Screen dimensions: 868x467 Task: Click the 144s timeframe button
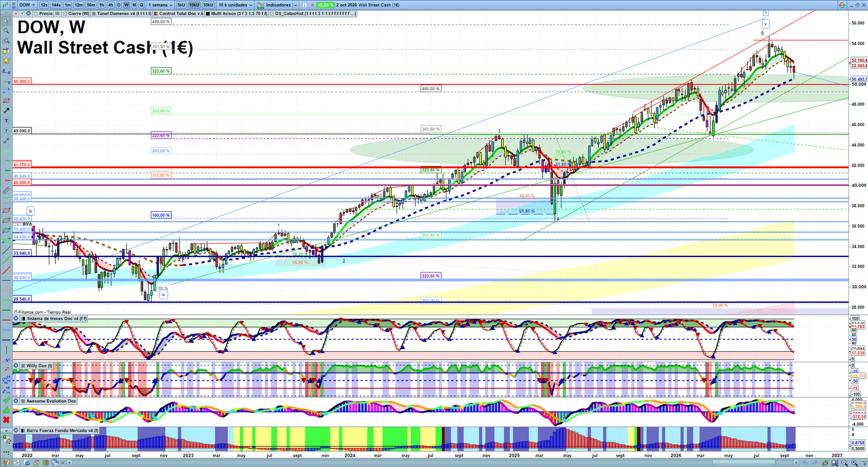[x=56, y=5]
